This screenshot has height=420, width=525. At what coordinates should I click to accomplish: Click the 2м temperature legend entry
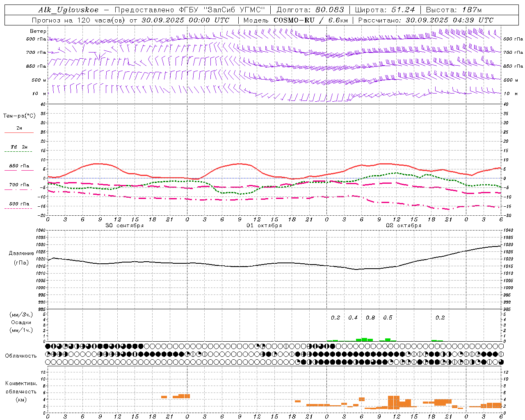coord(19,128)
